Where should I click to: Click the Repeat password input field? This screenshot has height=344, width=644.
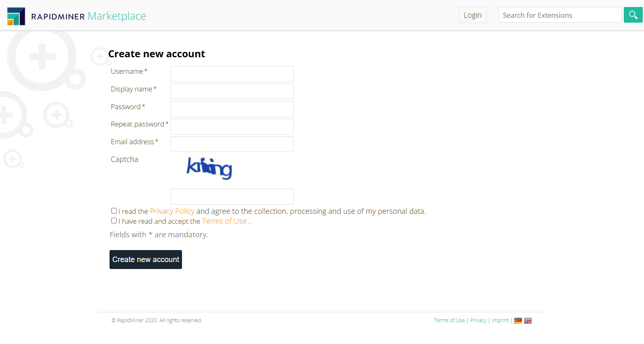click(231, 126)
